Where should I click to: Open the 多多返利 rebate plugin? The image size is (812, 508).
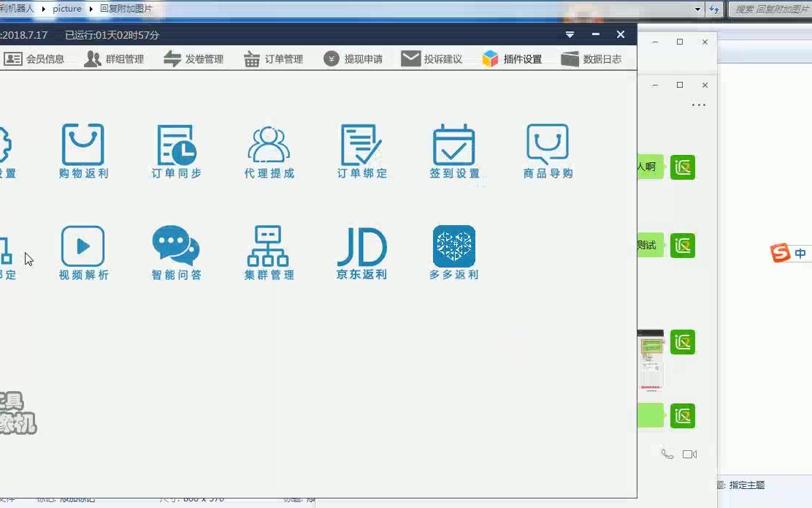tap(454, 253)
